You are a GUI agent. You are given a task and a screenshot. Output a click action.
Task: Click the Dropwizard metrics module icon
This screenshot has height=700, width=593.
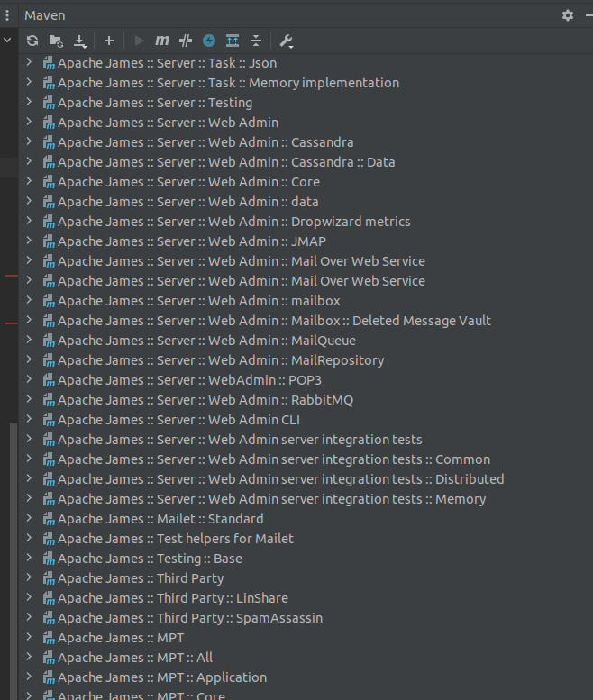[x=49, y=222]
